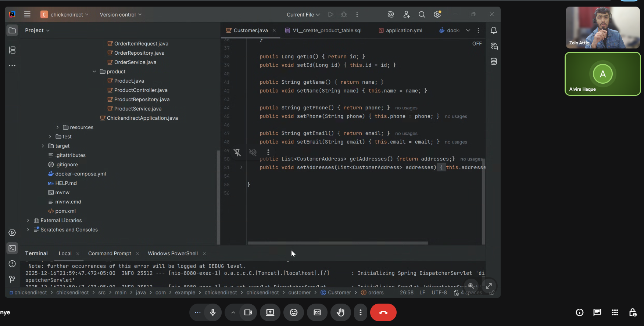The width and height of the screenshot is (644, 326).
Task: Open the Current File run configuration dropdown
Action: (303, 15)
